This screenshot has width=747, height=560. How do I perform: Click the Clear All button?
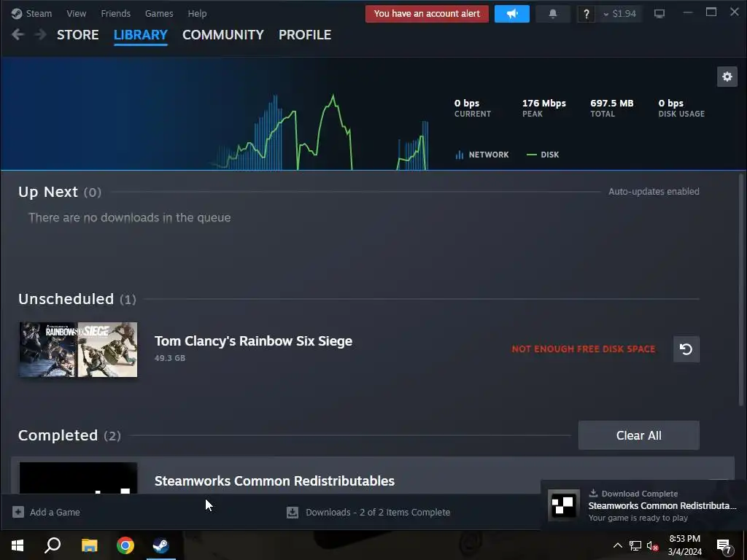click(x=638, y=435)
